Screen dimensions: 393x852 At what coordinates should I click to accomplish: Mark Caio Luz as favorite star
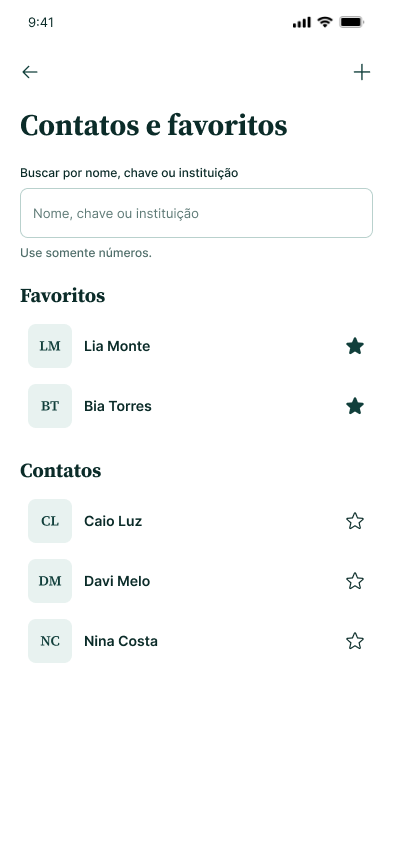tap(354, 521)
